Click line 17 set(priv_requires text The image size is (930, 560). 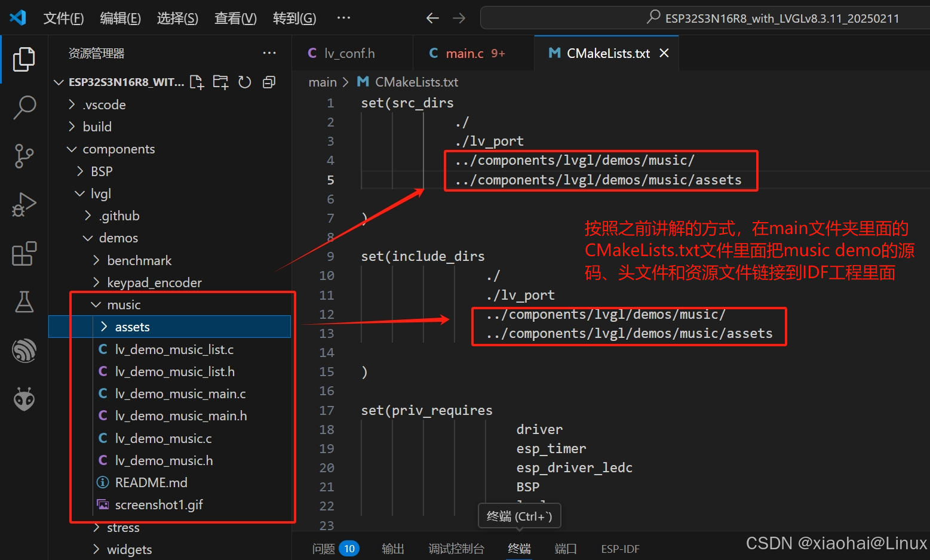[x=426, y=410]
